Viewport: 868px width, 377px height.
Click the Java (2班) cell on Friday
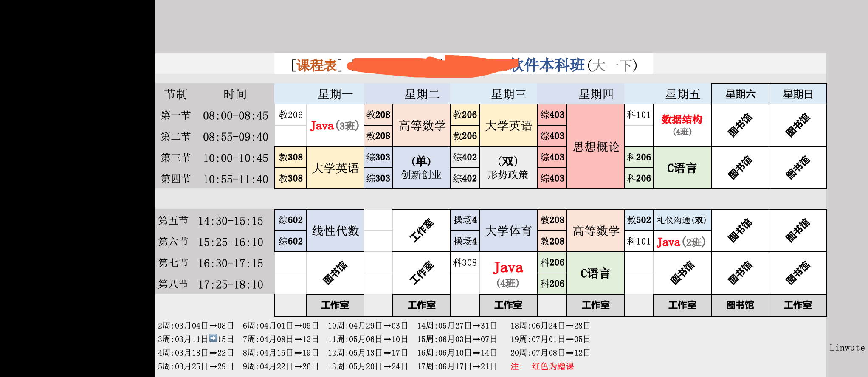pos(682,242)
